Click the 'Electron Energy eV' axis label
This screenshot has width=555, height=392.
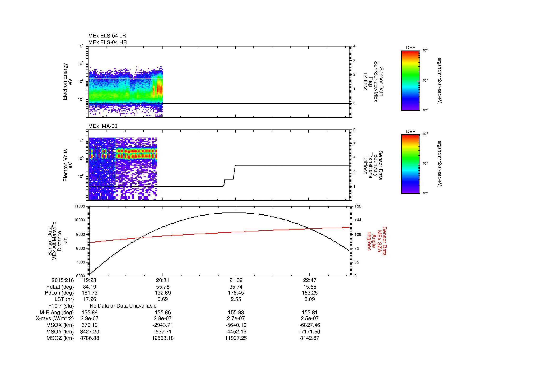(67, 82)
